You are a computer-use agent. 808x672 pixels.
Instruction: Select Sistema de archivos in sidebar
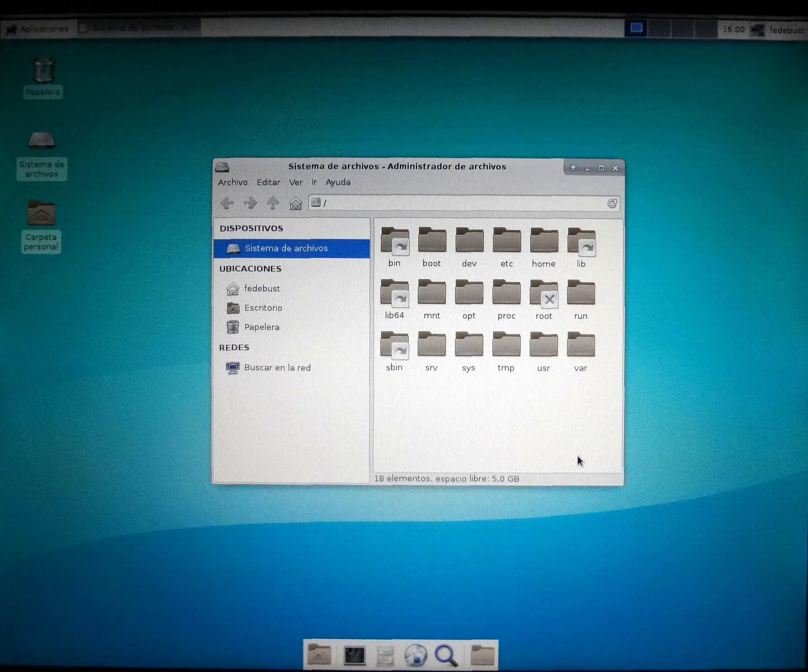(291, 248)
